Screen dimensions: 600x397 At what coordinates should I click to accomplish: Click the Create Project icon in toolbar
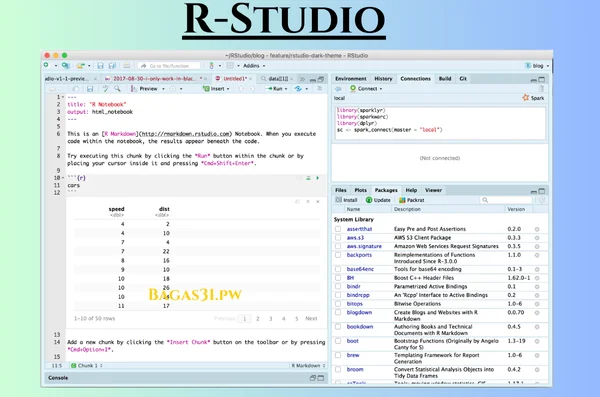[x=66, y=65]
